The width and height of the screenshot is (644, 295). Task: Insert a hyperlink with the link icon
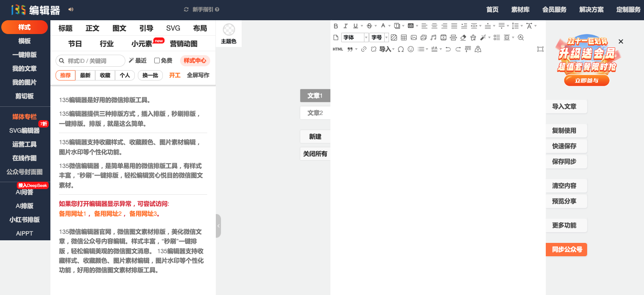coord(364,49)
